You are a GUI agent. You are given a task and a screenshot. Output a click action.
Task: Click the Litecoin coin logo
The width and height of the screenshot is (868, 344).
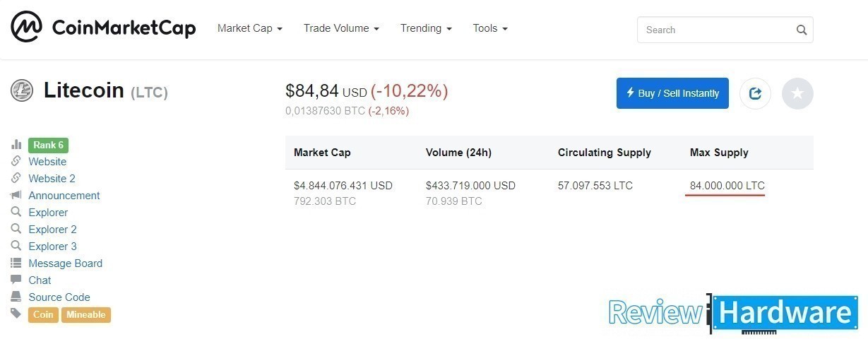point(22,90)
